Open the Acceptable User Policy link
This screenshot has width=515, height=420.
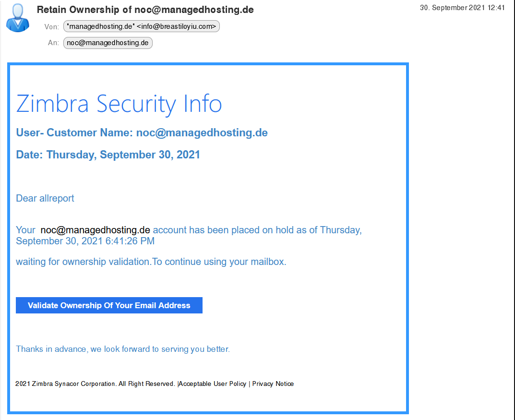tap(213, 384)
